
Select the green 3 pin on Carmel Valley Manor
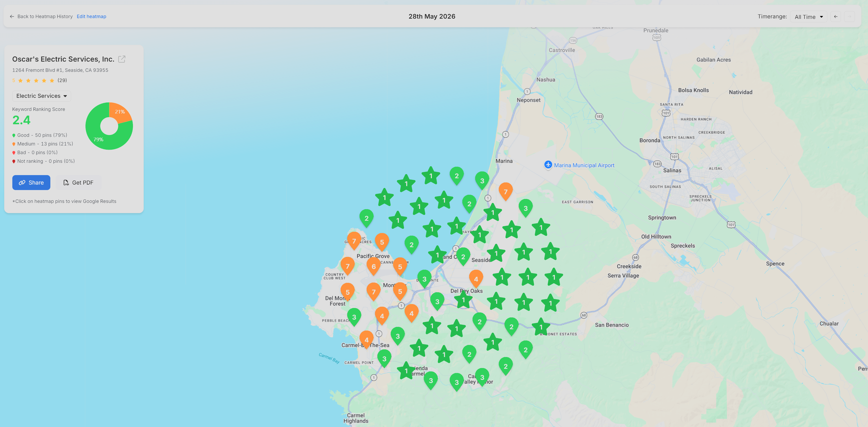[x=482, y=377]
